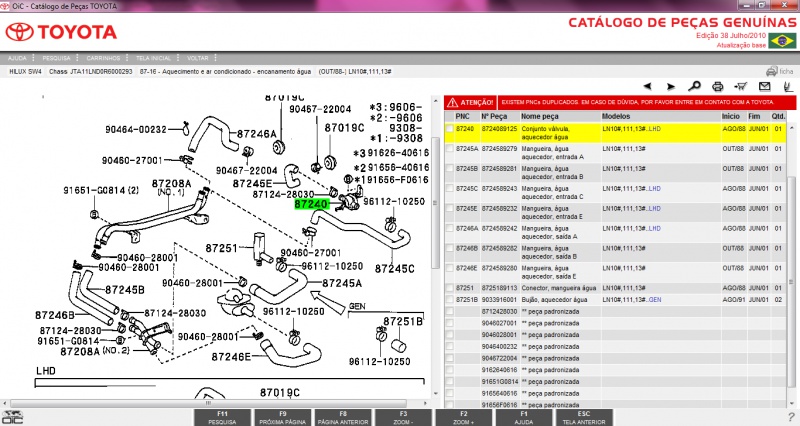800x426 pixels.
Task: Check the box for PNC 87245C row
Action: [x=449, y=188]
